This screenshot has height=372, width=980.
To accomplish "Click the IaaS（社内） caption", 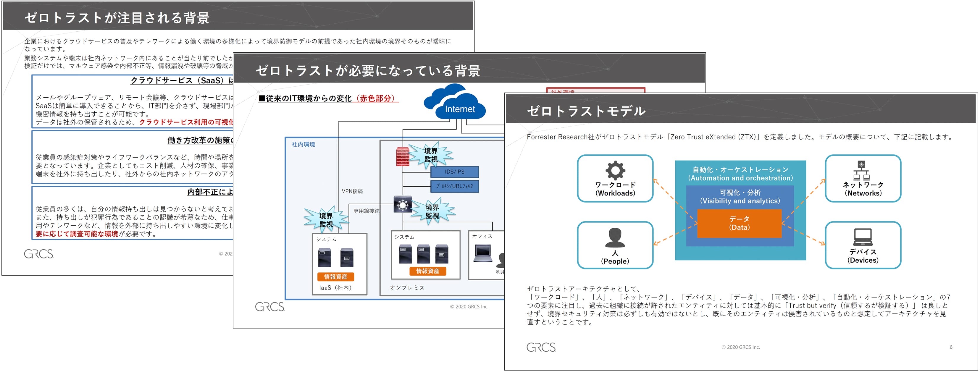I will [335, 287].
